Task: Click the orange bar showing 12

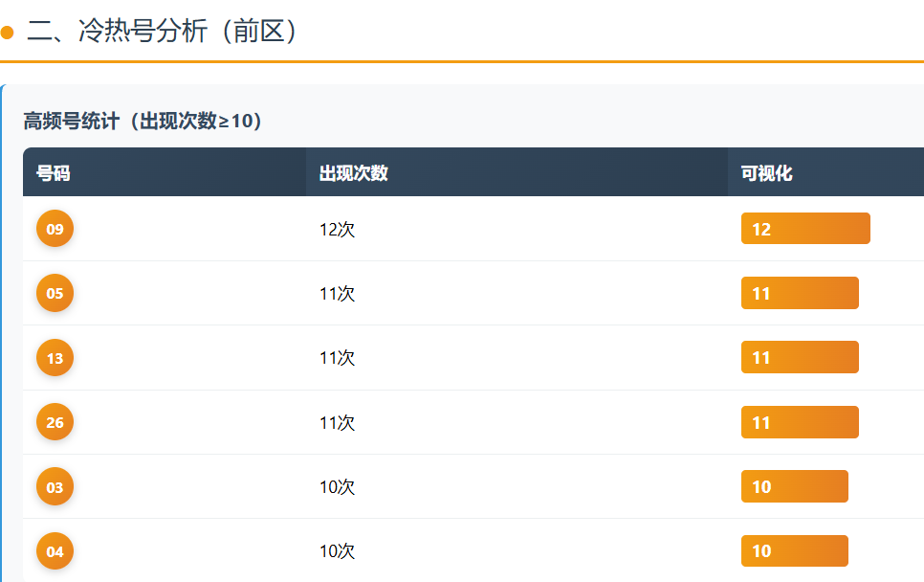Action: [x=805, y=229]
